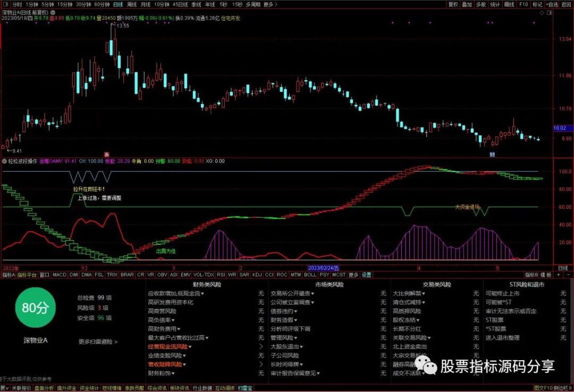Switch to the 日线 daily period

[x=118, y=4]
